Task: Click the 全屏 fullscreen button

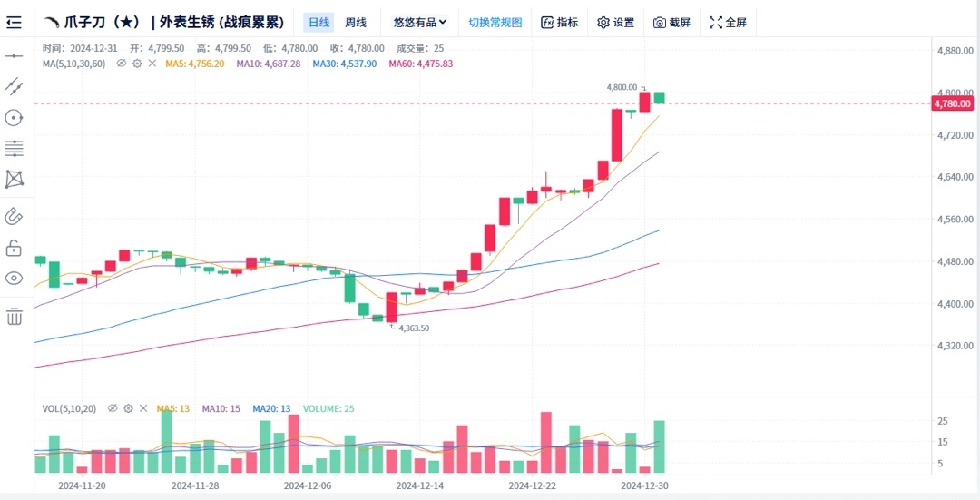Action: pyautogui.click(x=728, y=22)
